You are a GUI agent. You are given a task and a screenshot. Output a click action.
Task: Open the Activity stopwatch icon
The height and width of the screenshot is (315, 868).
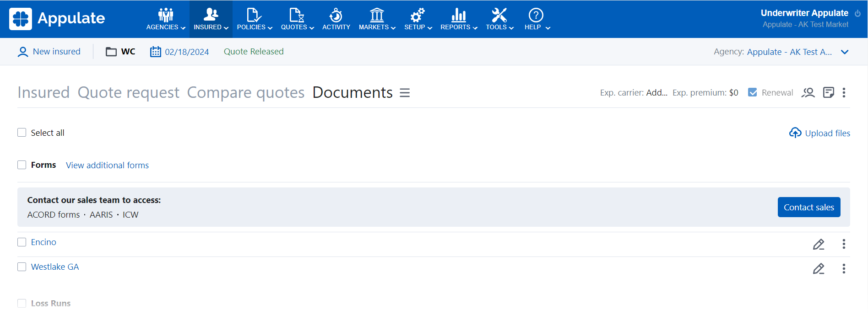pyautogui.click(x=336, y=16)
